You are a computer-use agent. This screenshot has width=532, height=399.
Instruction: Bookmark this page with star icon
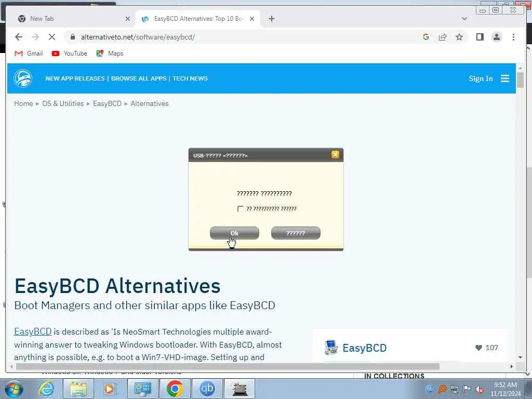459,37
